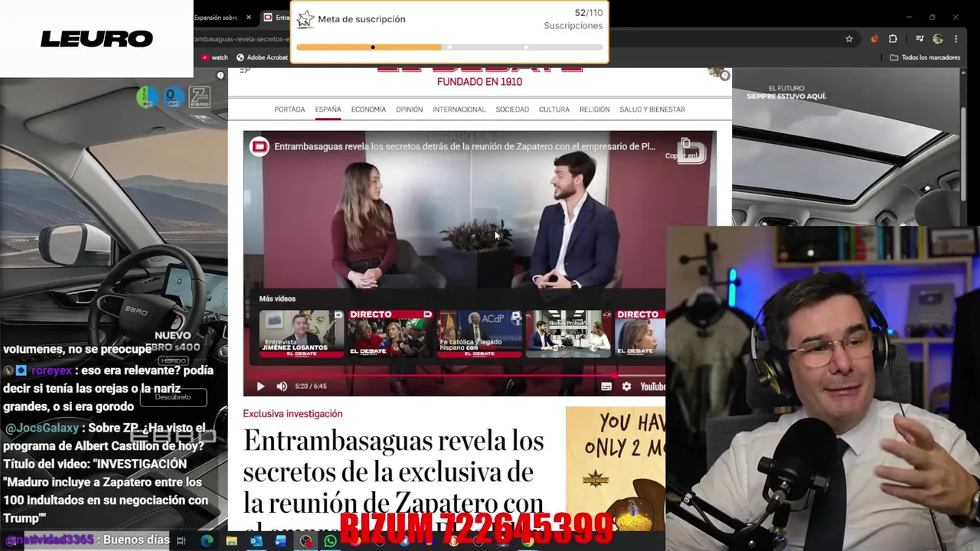
Task: Click the 52/110 subscription count
Action: (589, 13)
